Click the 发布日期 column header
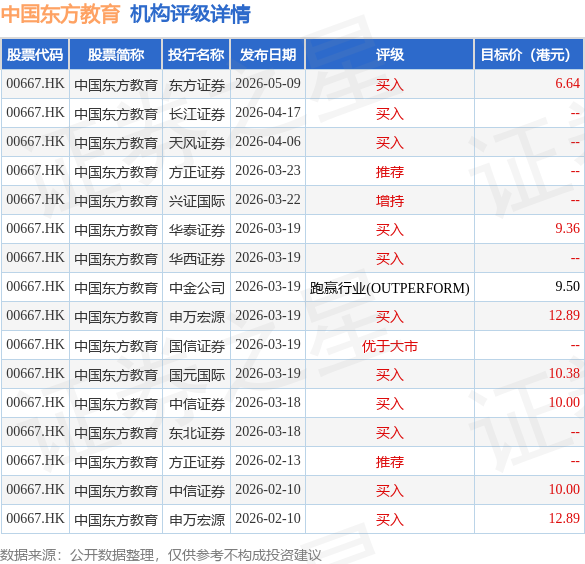This screenshot has width=585, height=564. [268, 54]
